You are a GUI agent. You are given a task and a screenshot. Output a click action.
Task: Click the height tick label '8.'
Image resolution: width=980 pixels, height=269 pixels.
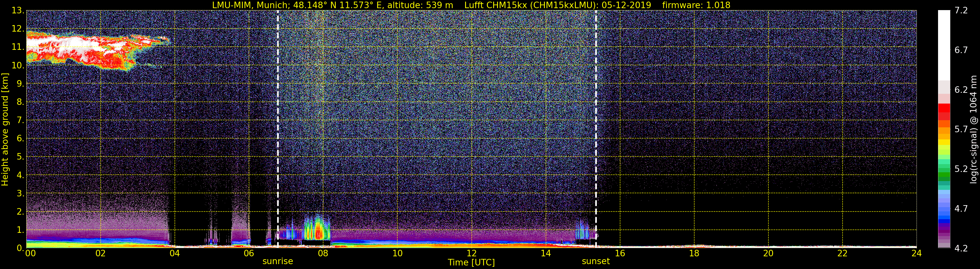click(x=20, y=102)
